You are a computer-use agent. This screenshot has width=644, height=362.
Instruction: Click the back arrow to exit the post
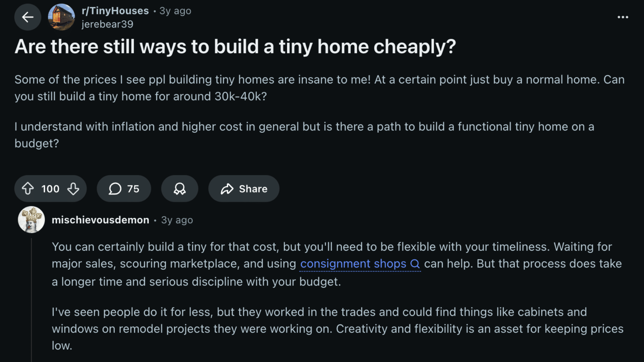[x=28, y=17]
